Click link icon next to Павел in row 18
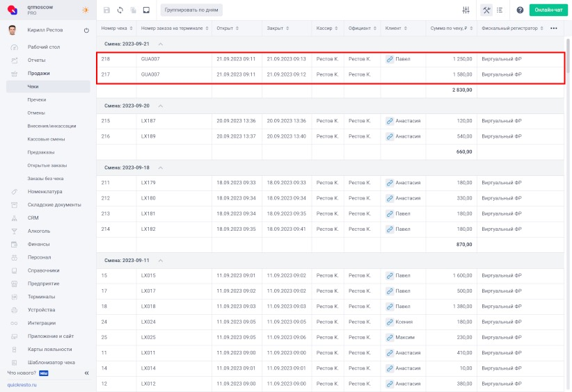The height and width of the screenshot is (392, 572). [x=390, y=307]
